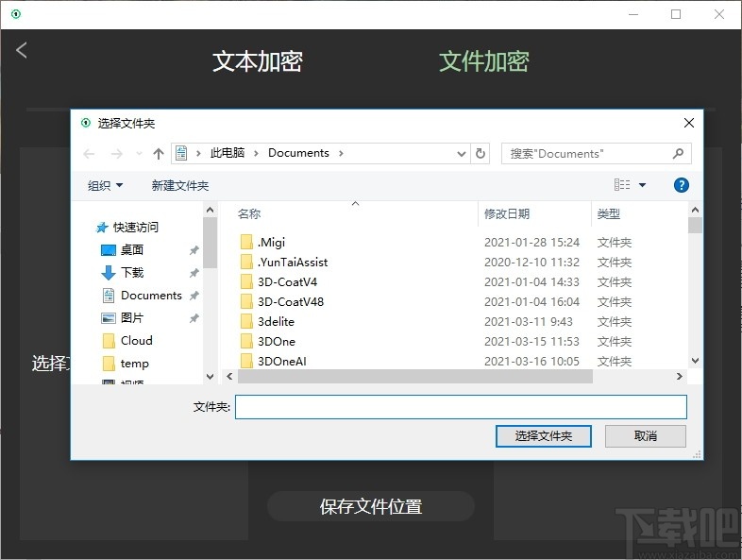The height and width of the screenshot is (560, 742).
Task: Click 此电脑 in the address bar
Action: coord(228,153)
